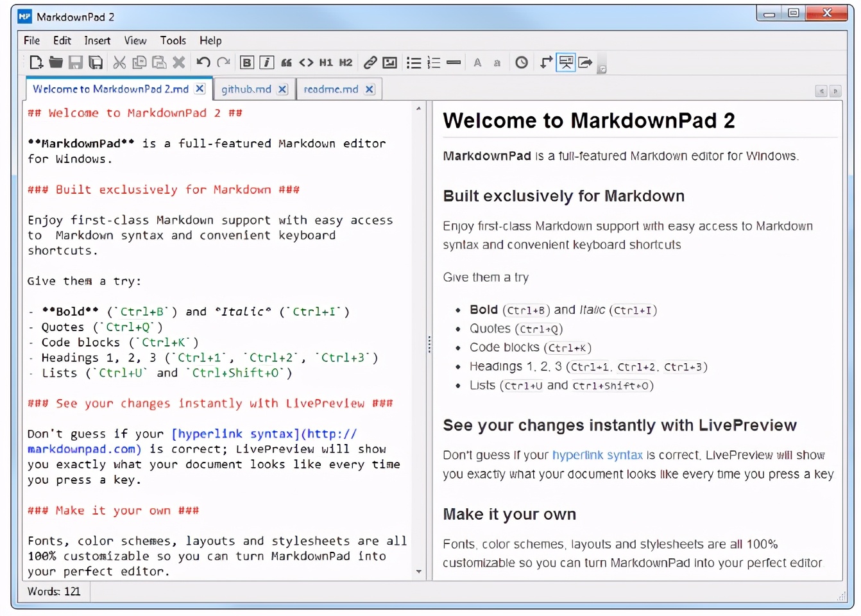The image size is (861, 616).
Task: Switch to the github.md tab
Action: click(246, 89)
